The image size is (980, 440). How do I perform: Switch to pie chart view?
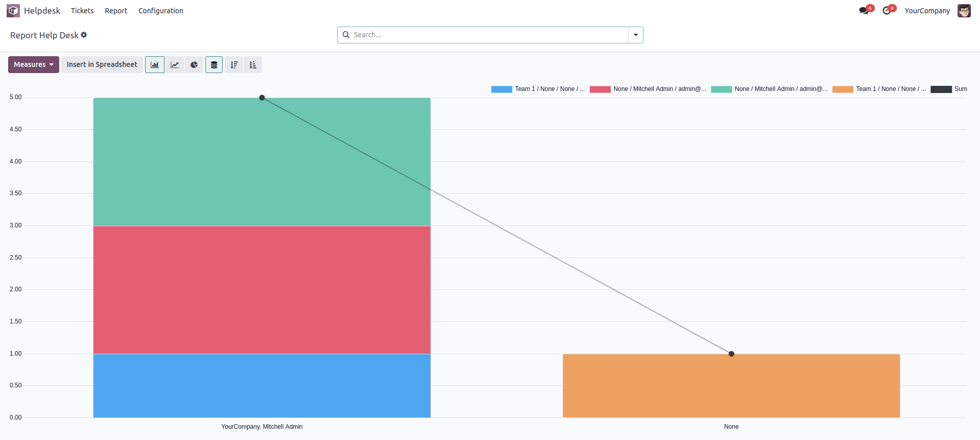coord(194,65)
